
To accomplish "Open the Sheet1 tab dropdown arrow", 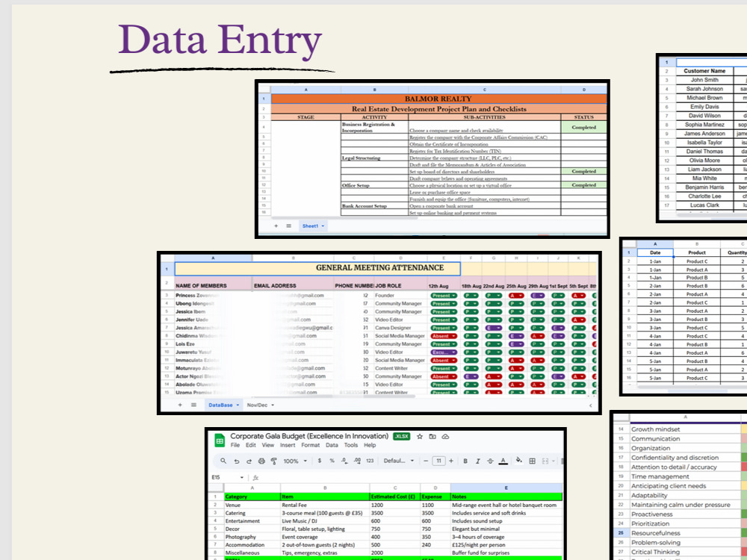I will pos(323,226).
